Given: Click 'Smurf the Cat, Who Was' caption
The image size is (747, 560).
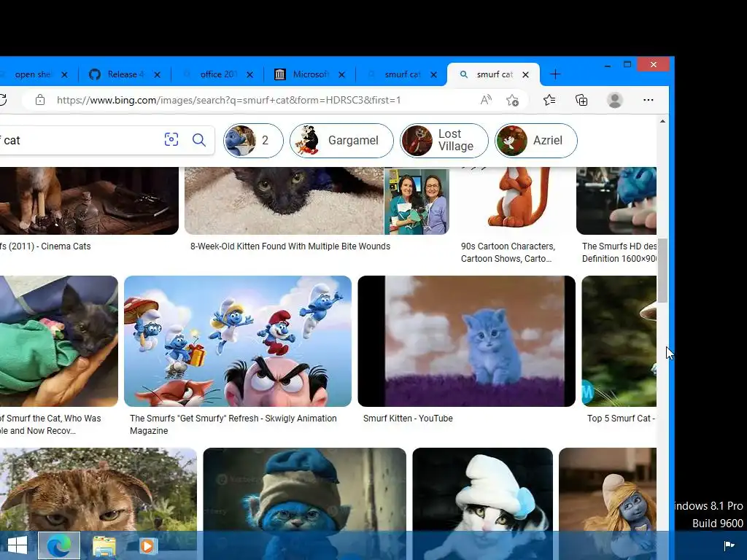Looking at the screenshot, I should pos(50,424).
